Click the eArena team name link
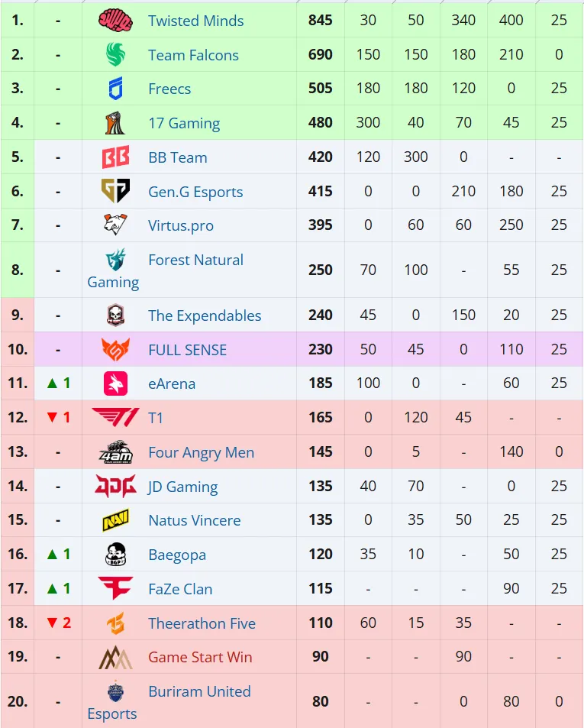This screenshot has width=584, height=728. coord(172,383)
